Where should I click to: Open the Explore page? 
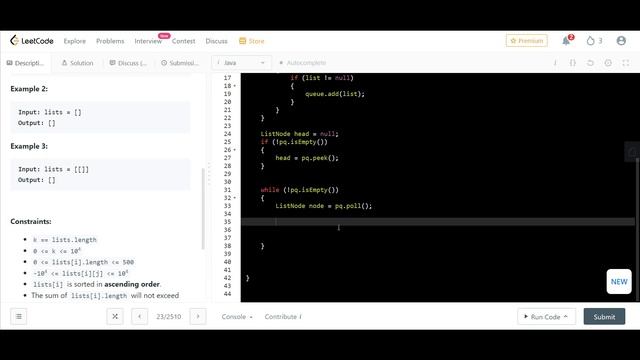(x=75, y=41)
